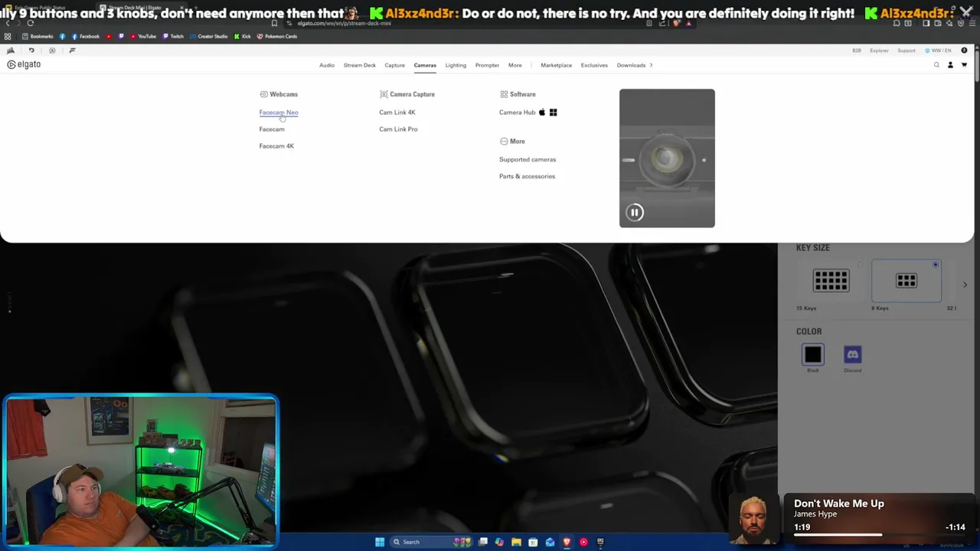Open Explorer link
This screenshot has height=551, width=980.
point(879,51)
